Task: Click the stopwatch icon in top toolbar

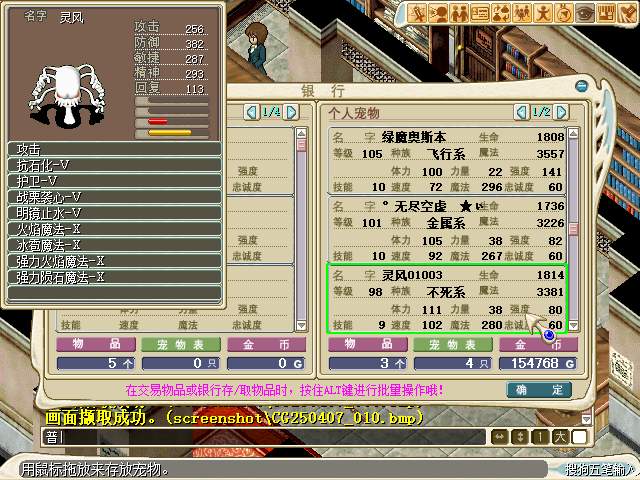Action: coord(564,13)
